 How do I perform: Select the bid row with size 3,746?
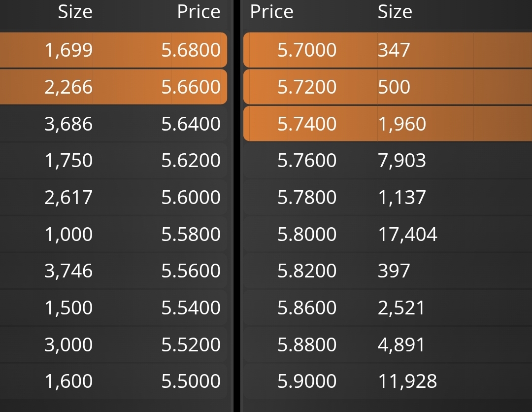(113, 271)
